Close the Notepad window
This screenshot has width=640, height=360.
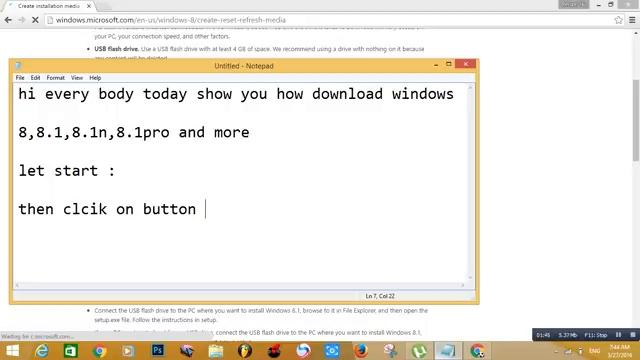465,64
